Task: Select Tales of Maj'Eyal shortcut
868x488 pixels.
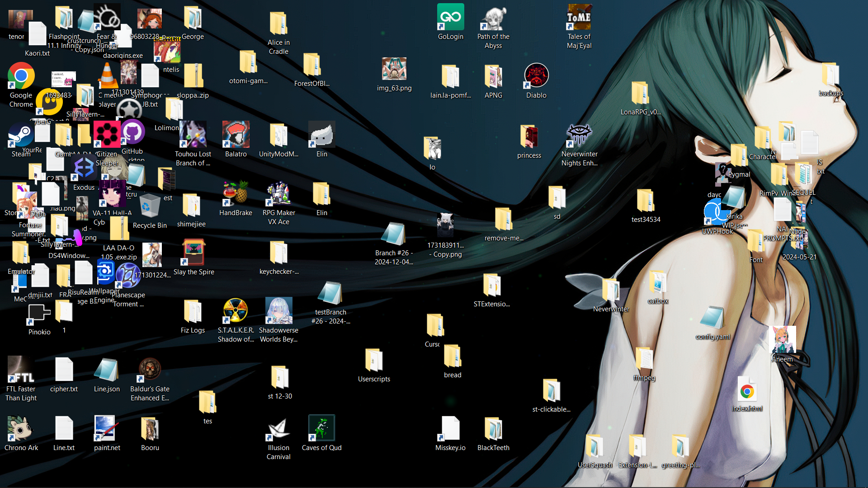Action: (579, 18)
